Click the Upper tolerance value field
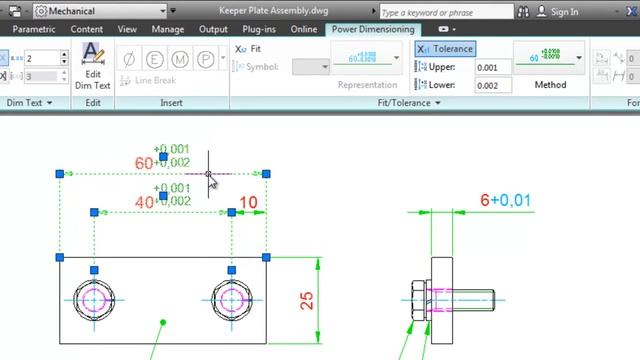 493,67
